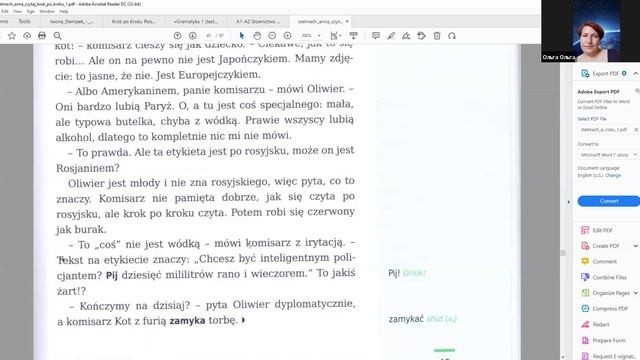Zoom in with the plus circle icon

coord(287,36)
